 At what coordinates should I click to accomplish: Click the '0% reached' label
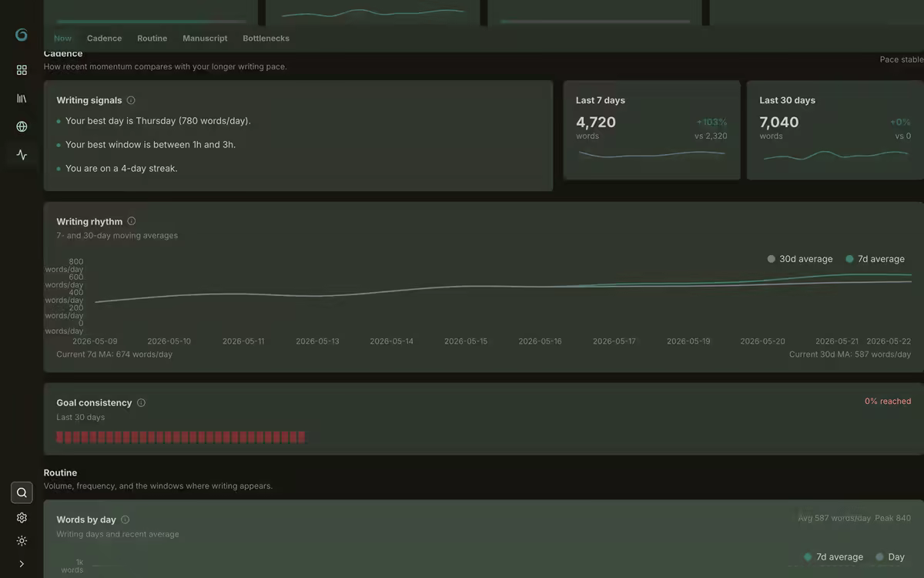click(888, 402)
